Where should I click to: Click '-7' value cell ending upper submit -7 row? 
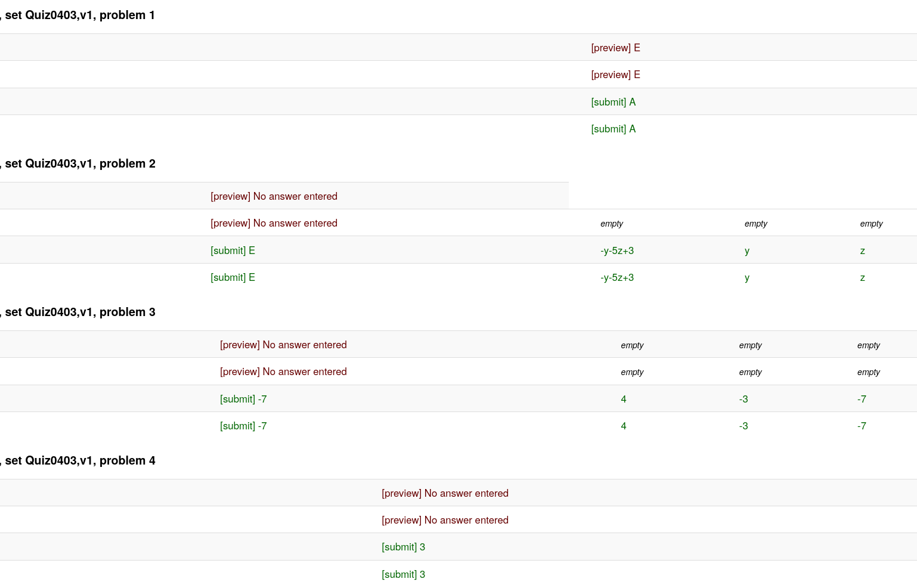coord(862,399)
